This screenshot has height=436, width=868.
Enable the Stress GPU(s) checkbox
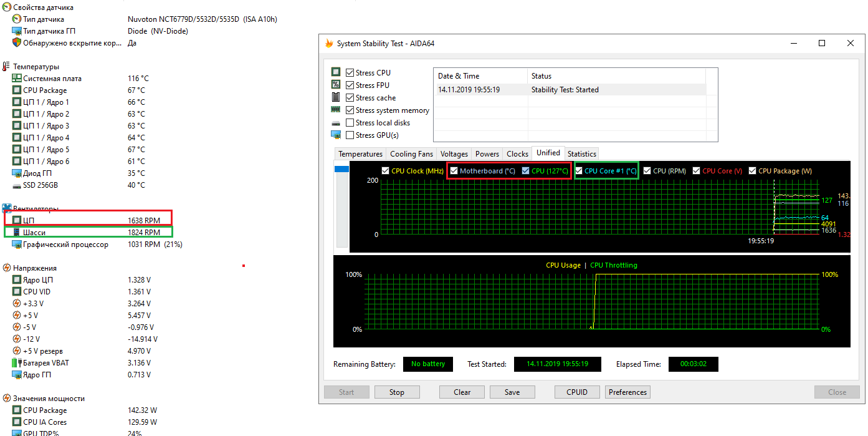click(x=350, y=135)
